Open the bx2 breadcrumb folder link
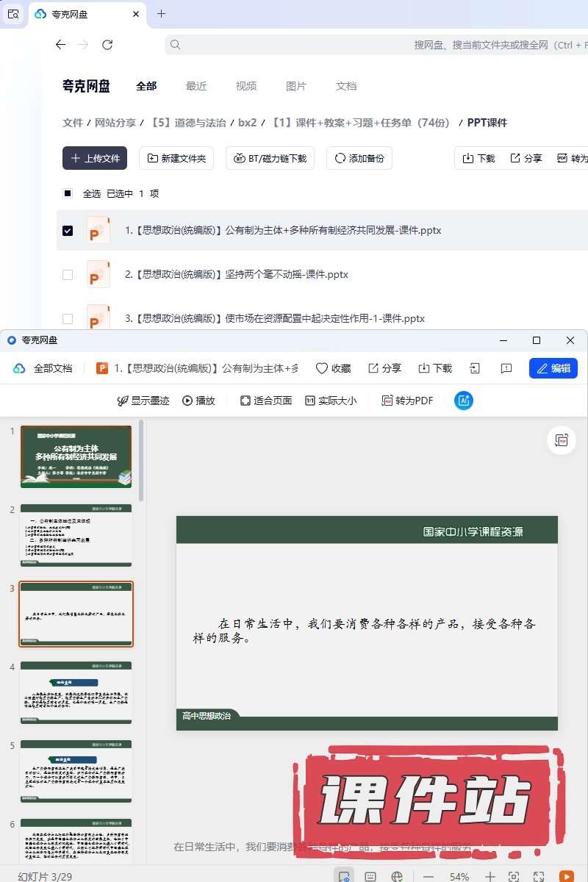 248,123
